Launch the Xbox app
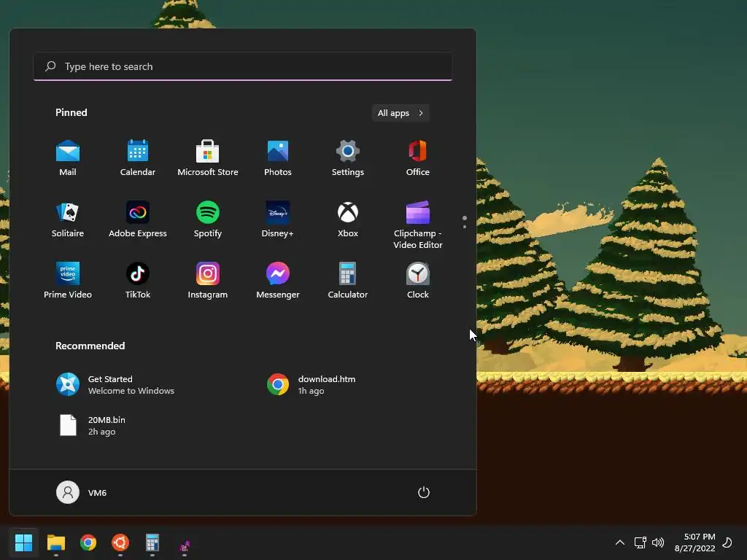The image size is (747, 560). tap(348, 219)
